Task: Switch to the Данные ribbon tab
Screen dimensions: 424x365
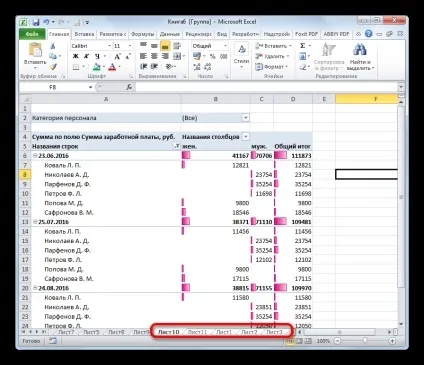Action: coord(170,34)
